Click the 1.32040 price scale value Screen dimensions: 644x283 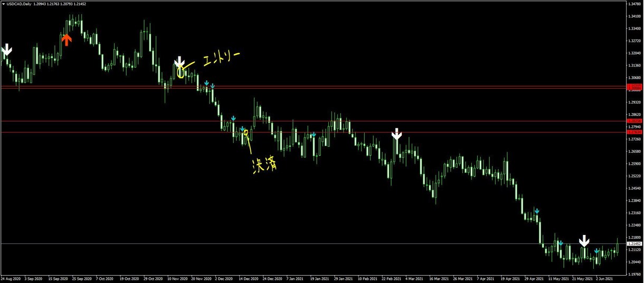[x=634, y=53]
